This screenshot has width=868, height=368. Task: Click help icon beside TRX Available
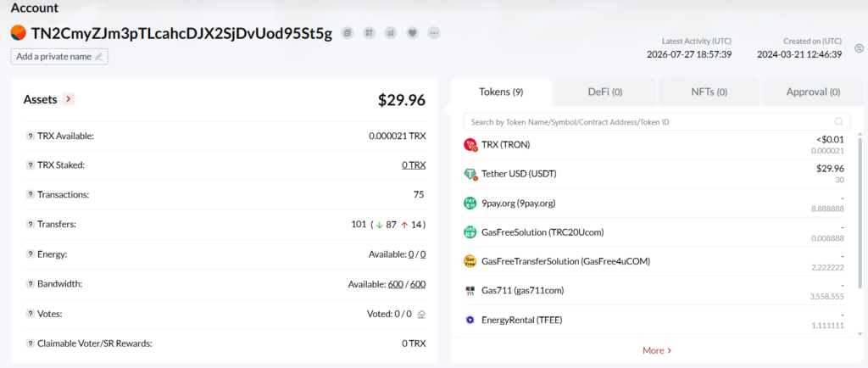(30, 137)
